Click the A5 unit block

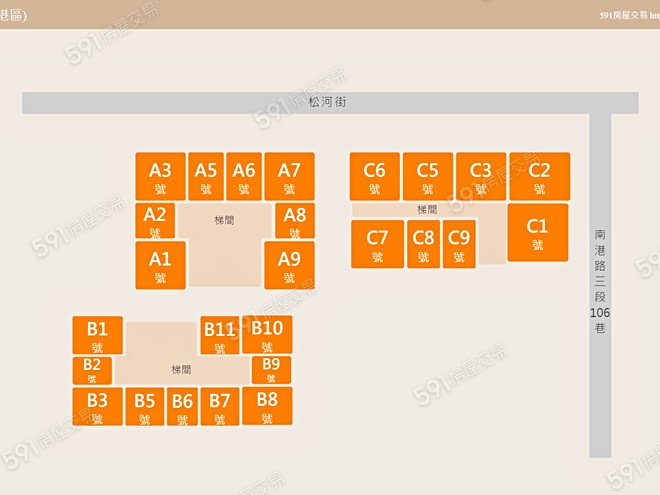206,176
